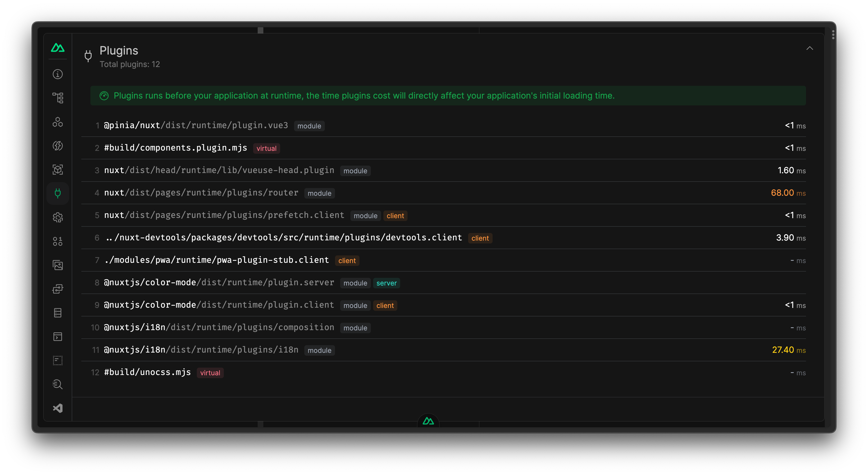This screenshot has width=868, height=475.
Task: Launch VS Code from the sidebar
Action: pyautogui.click(x=58, y=408)
